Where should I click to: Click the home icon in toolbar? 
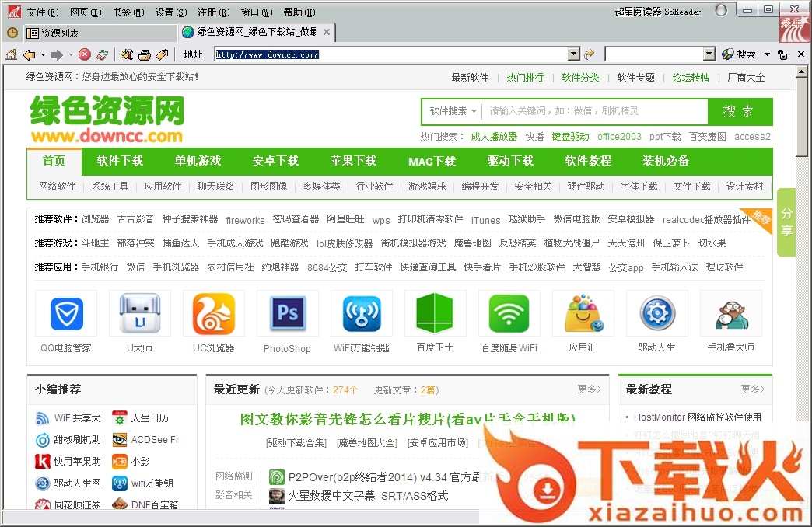(12, 54)
